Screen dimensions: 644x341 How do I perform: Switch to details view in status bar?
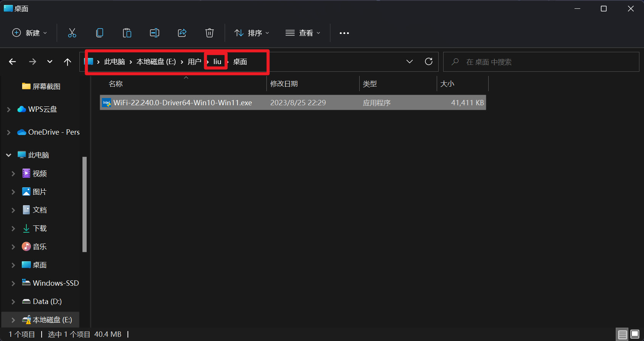pyautogui.click(x=623, y=335)
